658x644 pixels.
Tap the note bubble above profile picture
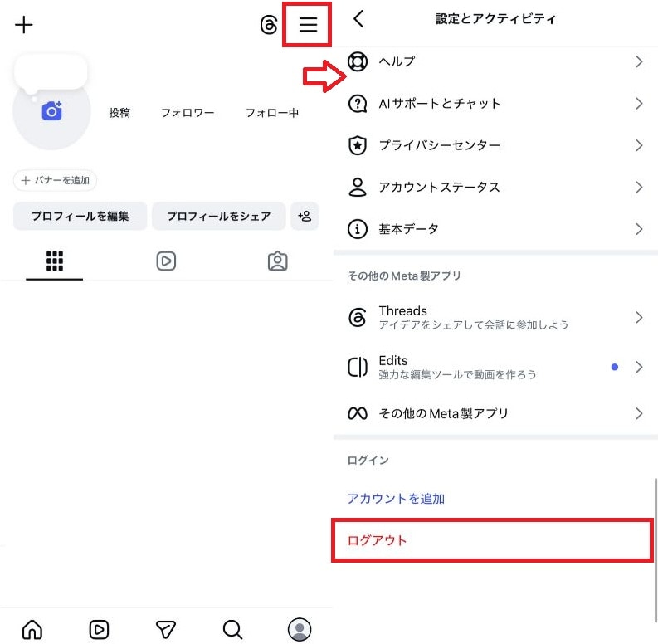[x=51, y=73]
